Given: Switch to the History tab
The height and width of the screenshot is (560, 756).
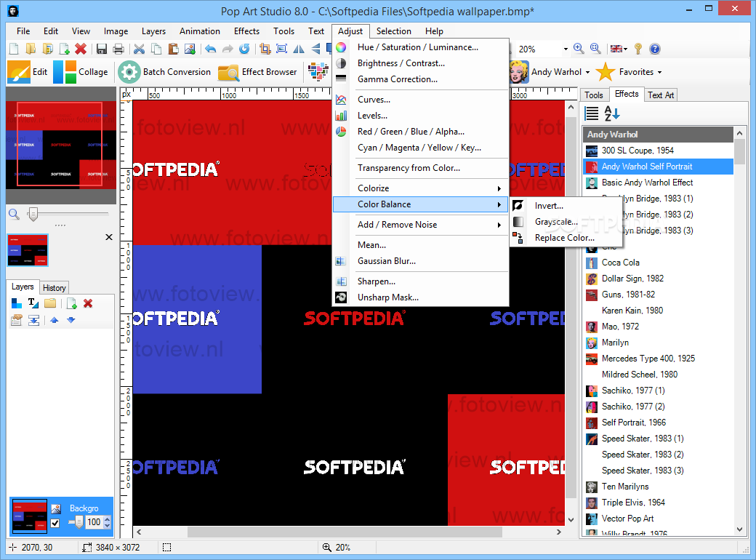Looking at the screenshot, I should (54, 288).
